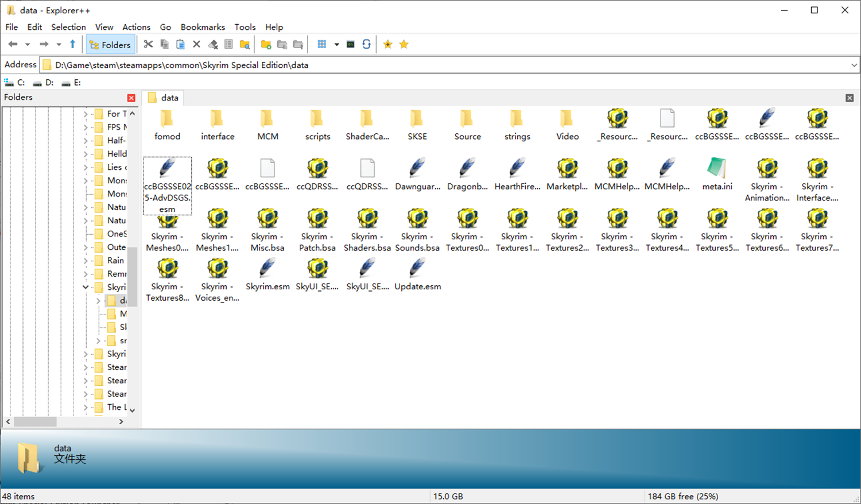Click the Copy To folder icon
This screenshot has width=861, height=504.
pyautogui.click(x=282, y=44)
